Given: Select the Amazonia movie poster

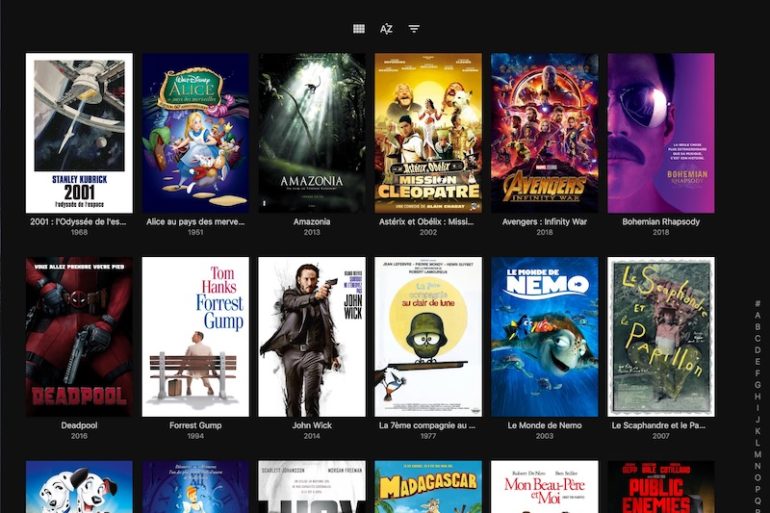Looking at the screenshot, I should pyautogui.click(x=312, y=132).
